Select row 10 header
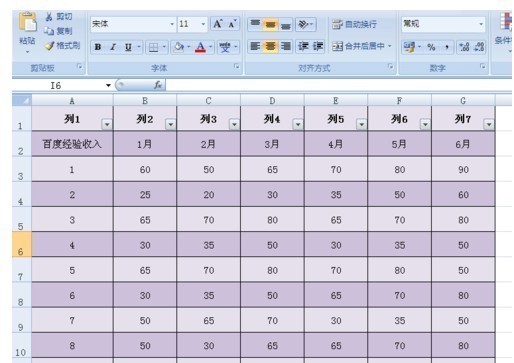Image resolution: width=514 pixels, height=363 pixels. point(22,345)
